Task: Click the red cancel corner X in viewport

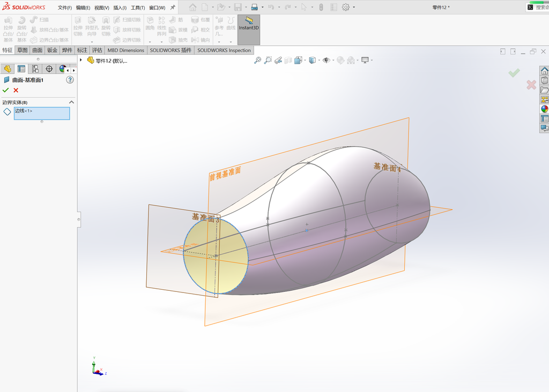Action: coord(531,85)
